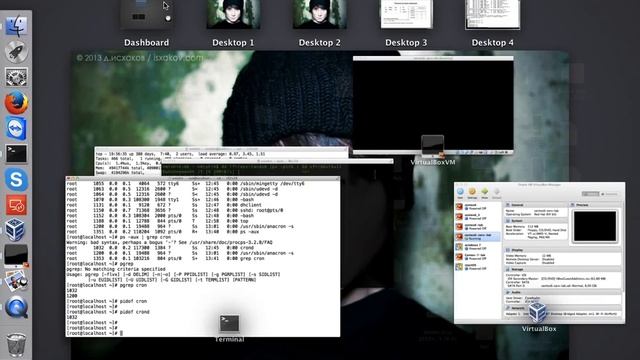Click Network section header in VirtualBox
Image resolution: width=640 pixels, height=360 pixels.
click(x=563, y=308)
